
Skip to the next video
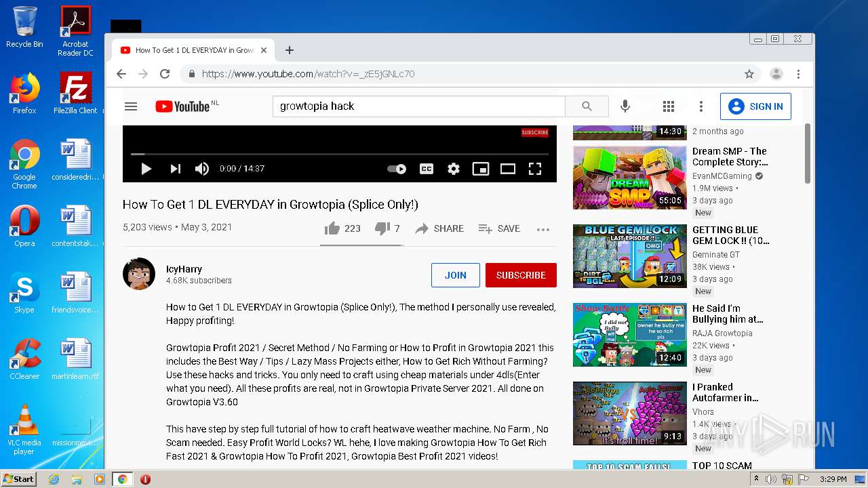176,169
